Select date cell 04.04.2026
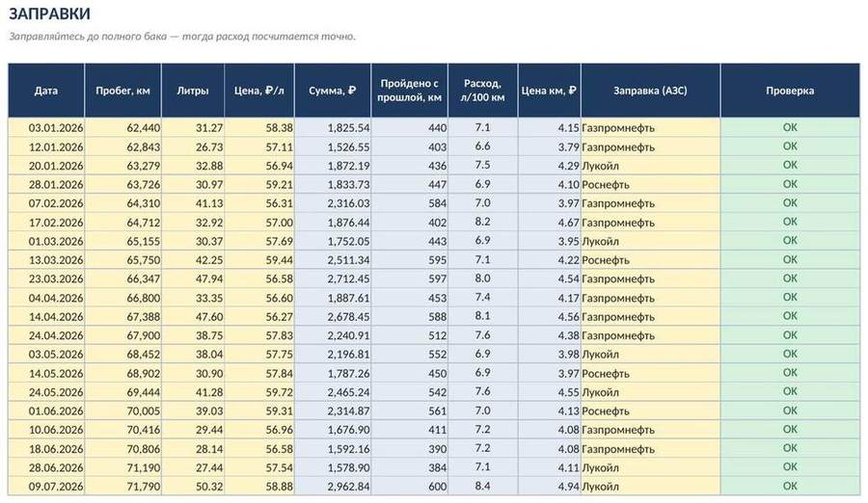 46,298
